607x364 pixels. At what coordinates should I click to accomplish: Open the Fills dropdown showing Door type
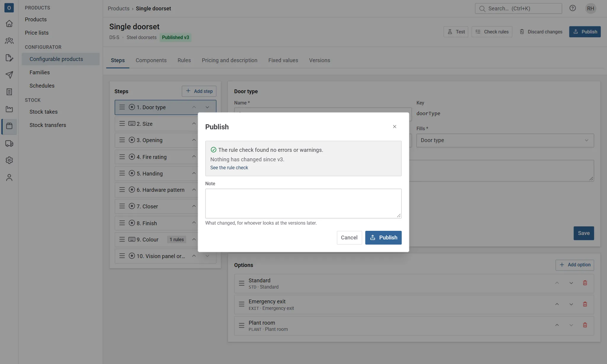pyautogui.click(x=505, y=140)
